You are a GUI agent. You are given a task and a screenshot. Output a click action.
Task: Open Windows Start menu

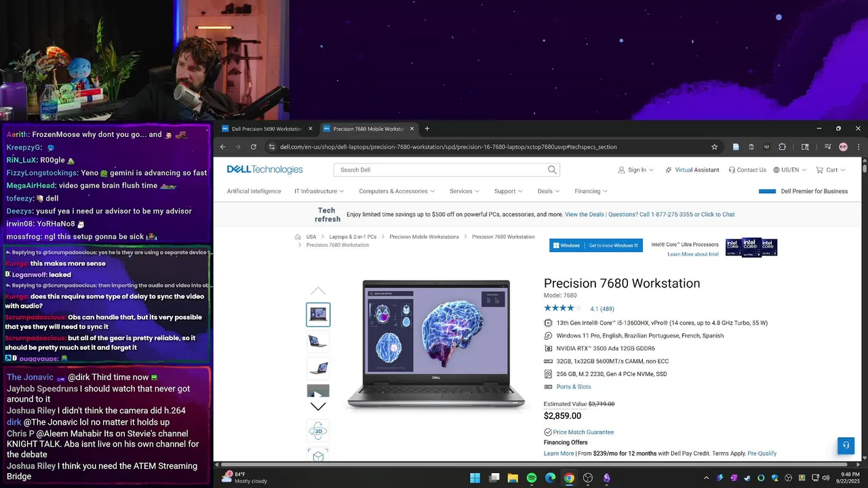pos(475,478)
